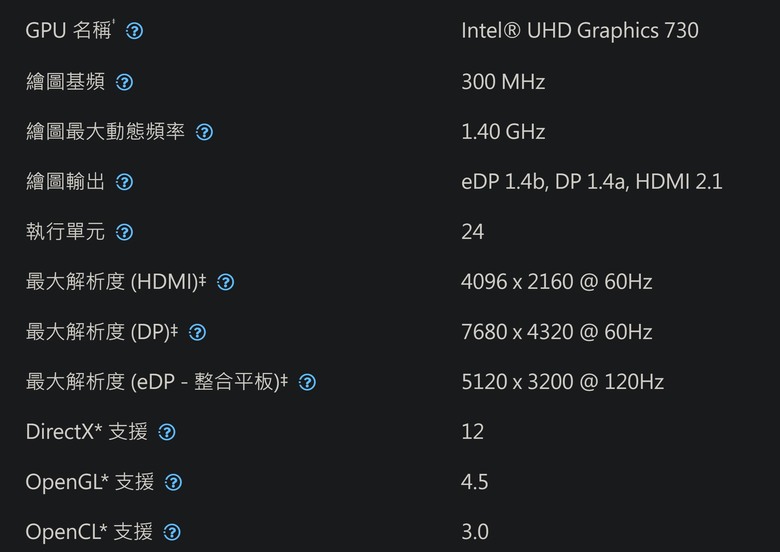The height and width of the screenshot is (552, 780).
Task: Click the 4096 x 2160 @ 60Hz value
Action: (557, 282)
